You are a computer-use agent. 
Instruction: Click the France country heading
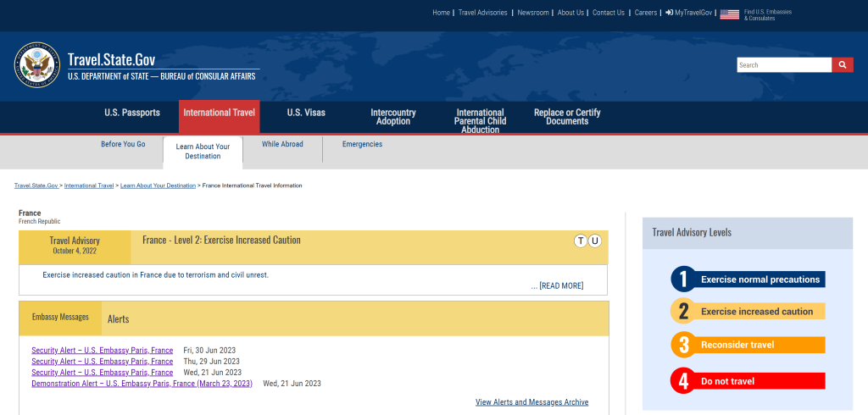pyautogui.click(x=30, y=213)
